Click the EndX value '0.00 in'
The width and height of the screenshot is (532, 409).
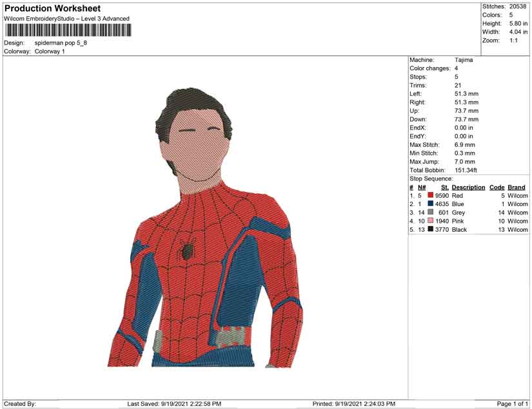[464, 128]
